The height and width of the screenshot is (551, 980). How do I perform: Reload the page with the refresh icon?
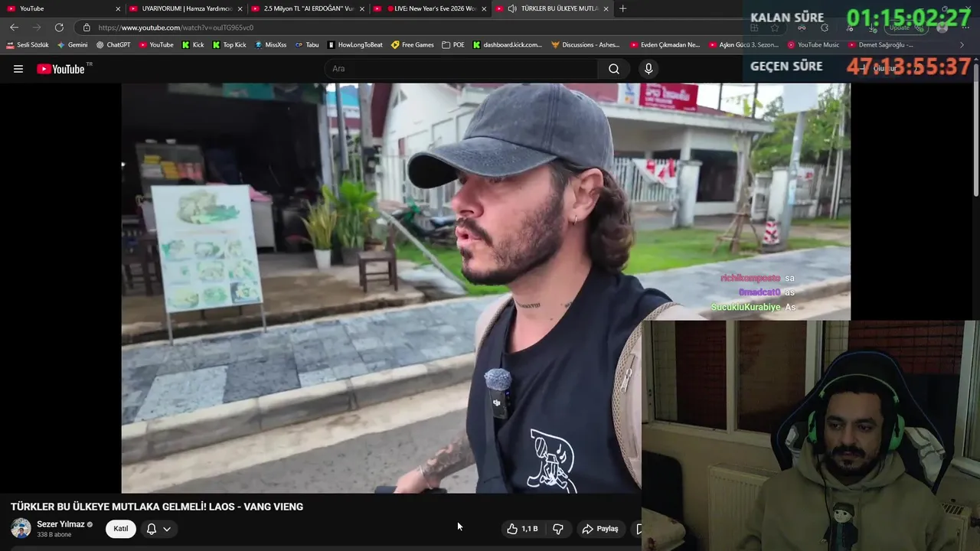click(59, 28)
